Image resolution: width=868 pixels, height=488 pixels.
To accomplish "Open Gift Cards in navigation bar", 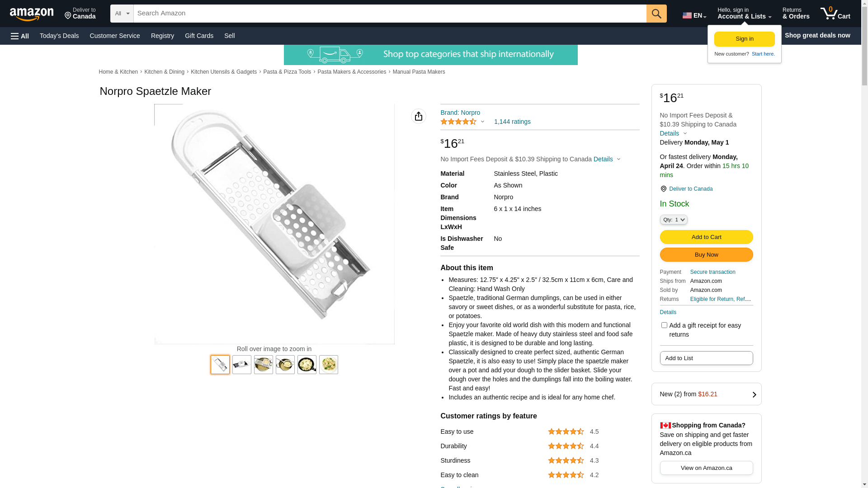I will (x=199, y=36).
